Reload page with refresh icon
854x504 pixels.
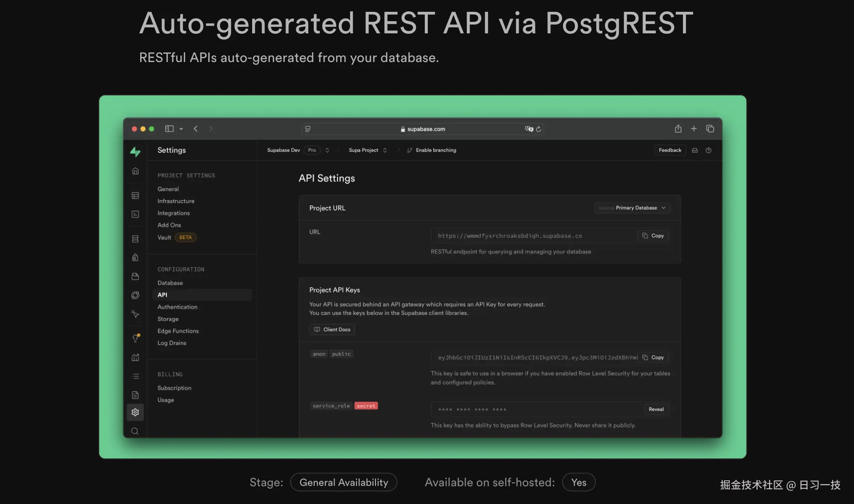coord(539,129)
